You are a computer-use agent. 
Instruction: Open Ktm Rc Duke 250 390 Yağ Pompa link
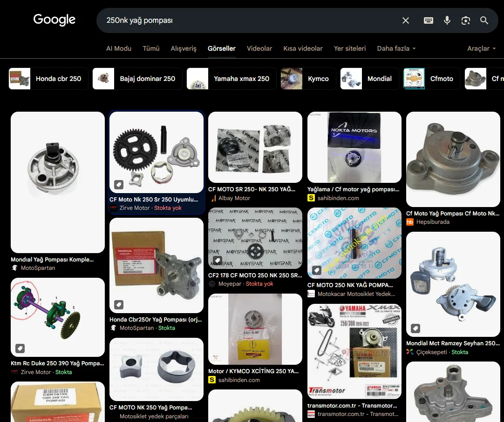point(58,363)
